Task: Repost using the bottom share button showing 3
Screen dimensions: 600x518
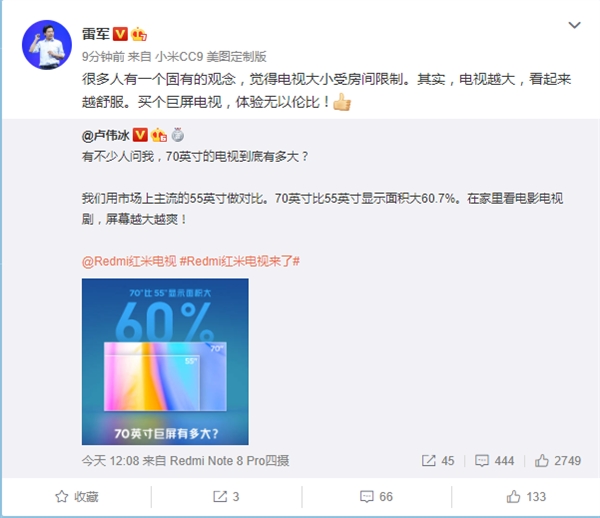Action: tap(226, 497)
